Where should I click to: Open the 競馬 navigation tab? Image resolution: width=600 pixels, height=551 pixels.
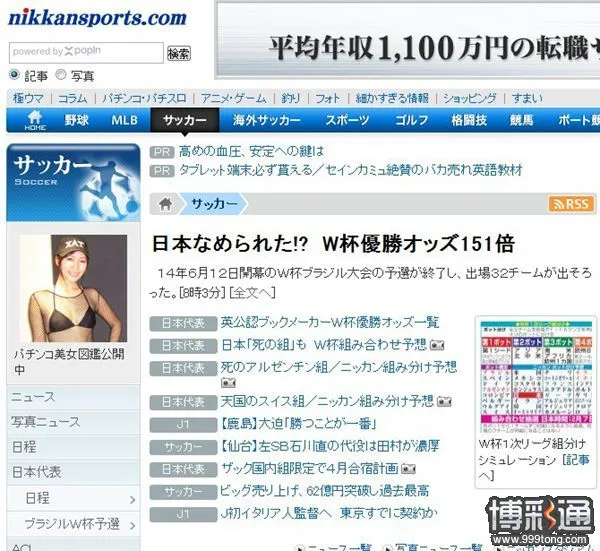pos(522,120)
